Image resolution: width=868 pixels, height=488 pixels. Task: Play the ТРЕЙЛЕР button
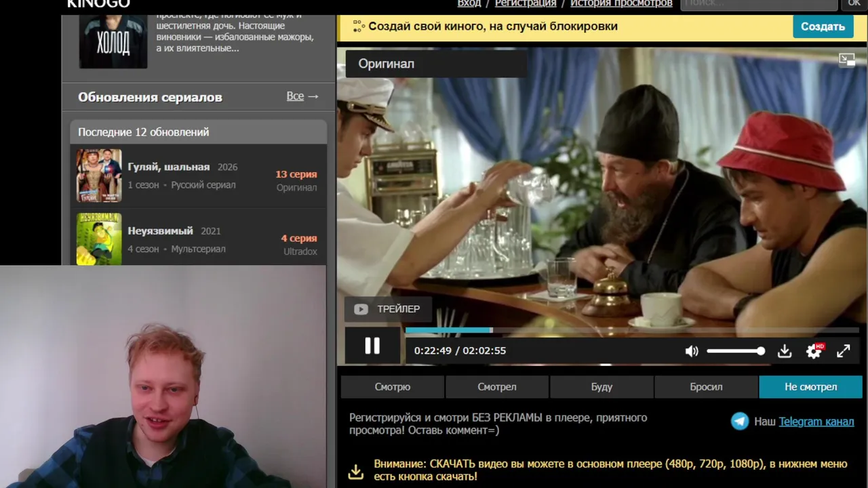(x=387, y=309)
